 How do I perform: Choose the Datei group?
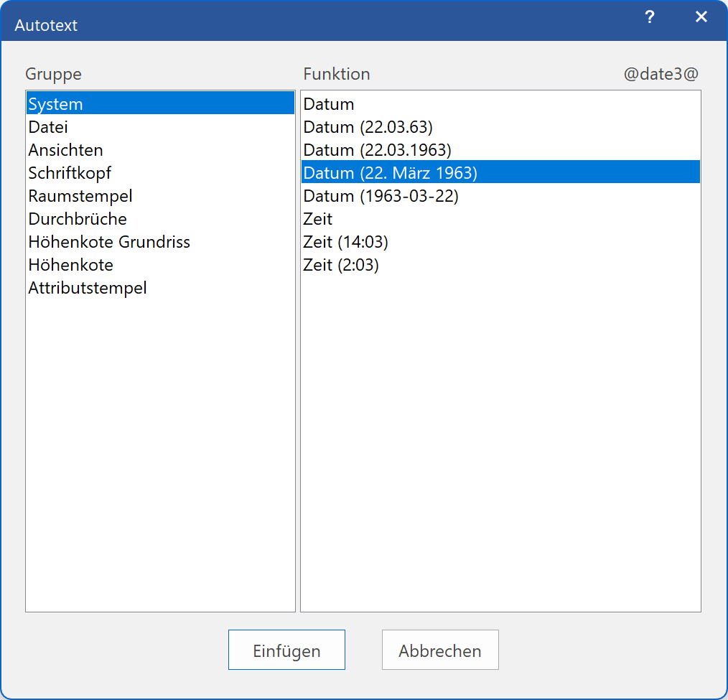click(x=48, y=127)
